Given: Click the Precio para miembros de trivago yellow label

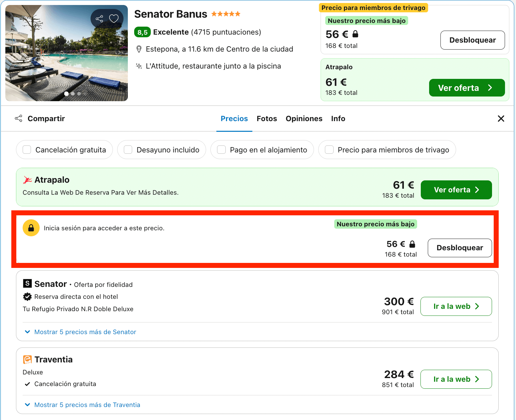Looking at the screenshot, I should [x=374, y=8].
